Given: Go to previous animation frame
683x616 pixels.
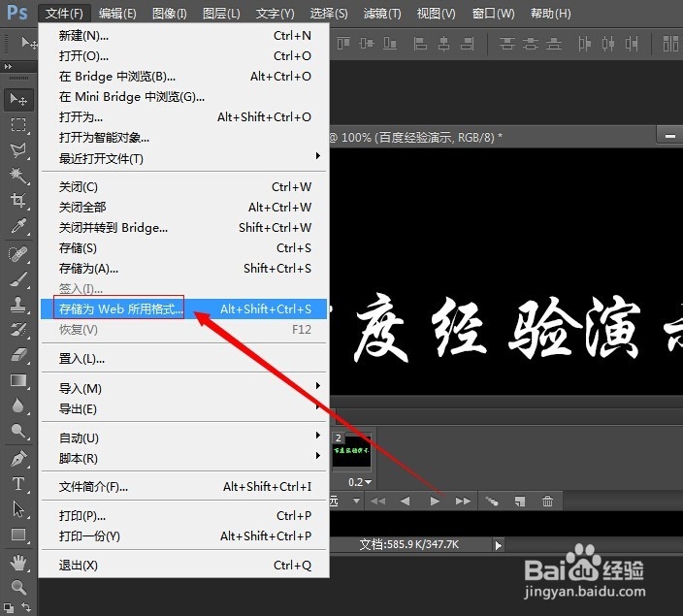Looking at the screenshot, I should point(406,502).
